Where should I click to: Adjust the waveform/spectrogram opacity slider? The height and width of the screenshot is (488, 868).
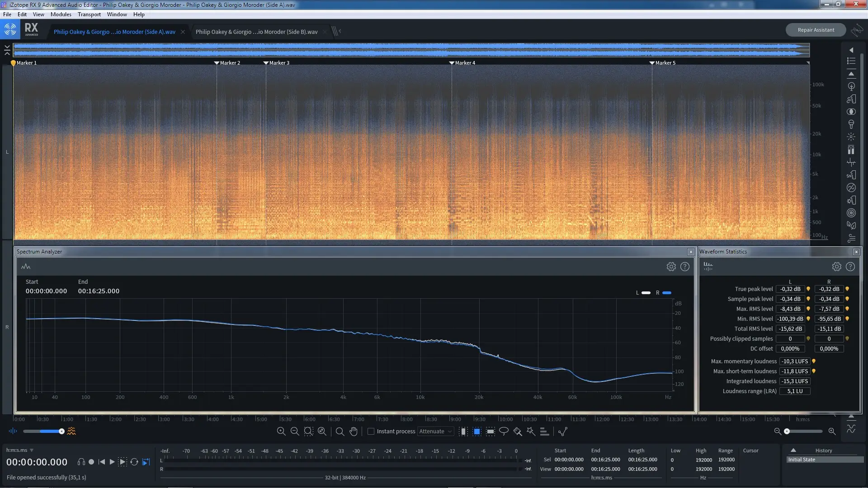pos(43,432)
